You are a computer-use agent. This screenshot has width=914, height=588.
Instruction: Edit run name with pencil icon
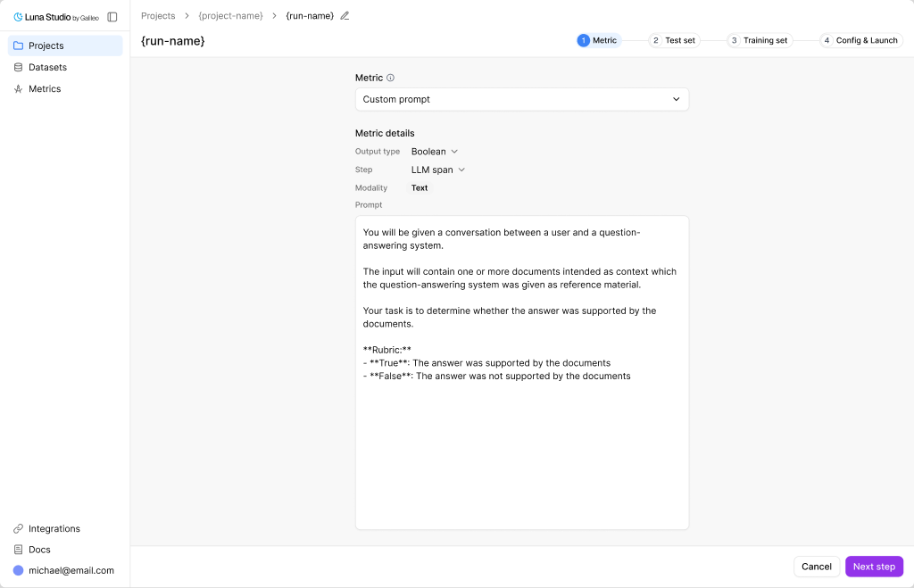pos(345,16)
